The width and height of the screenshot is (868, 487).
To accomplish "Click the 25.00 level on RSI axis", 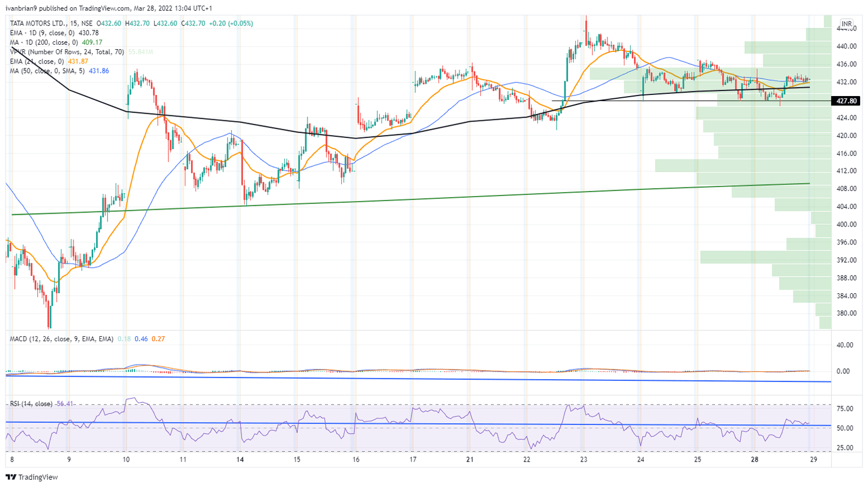I will [845, 449].
